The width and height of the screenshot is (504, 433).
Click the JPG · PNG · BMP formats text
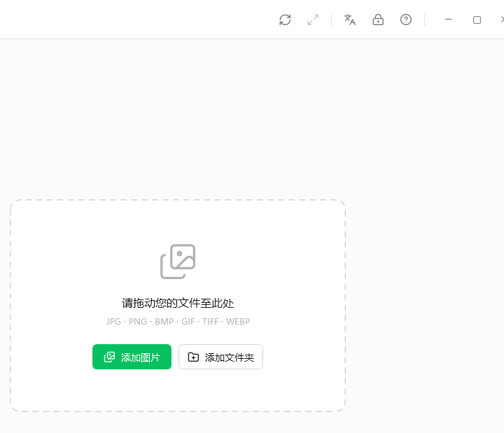(178, 322)
